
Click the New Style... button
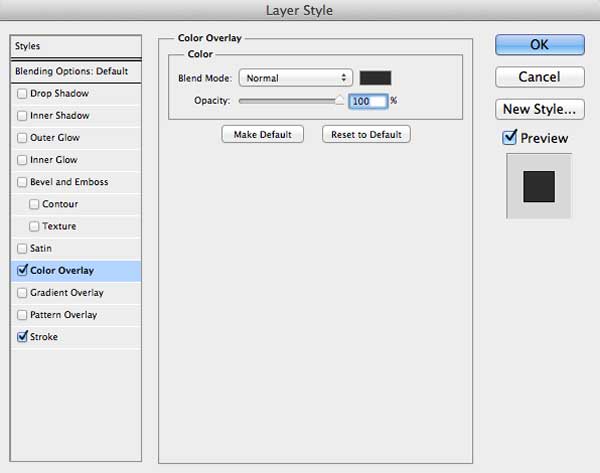click(540, 109)
